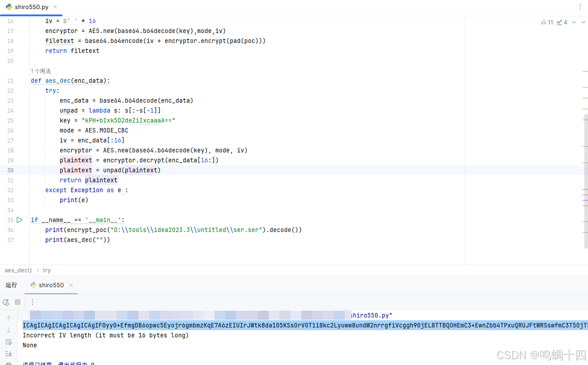The image size is (588, 365).
Task: Go to previous highlighted problem arrow
Action: point(574,22)
